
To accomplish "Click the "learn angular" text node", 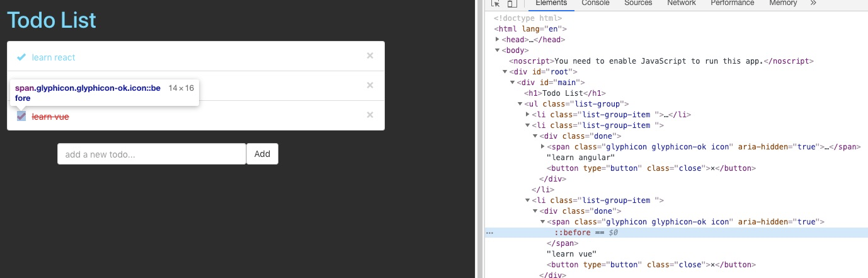I will (x=580, y=158).
